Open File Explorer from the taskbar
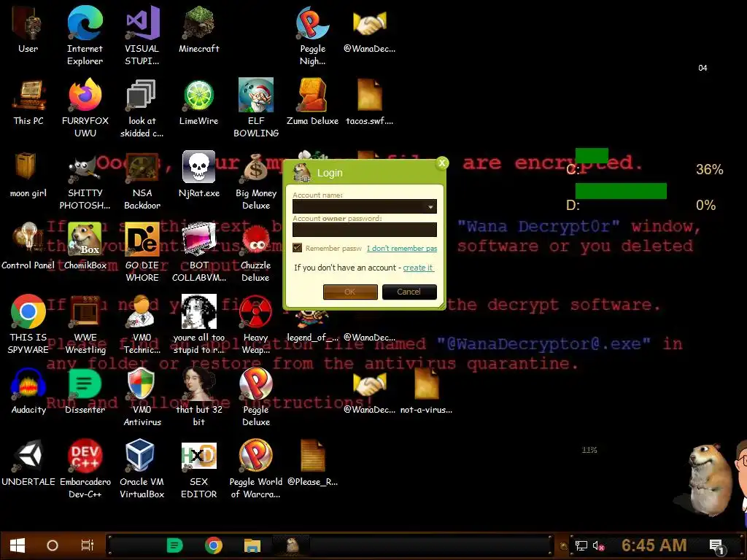Viewport: 747px width, 560px height. click(252, 545)
